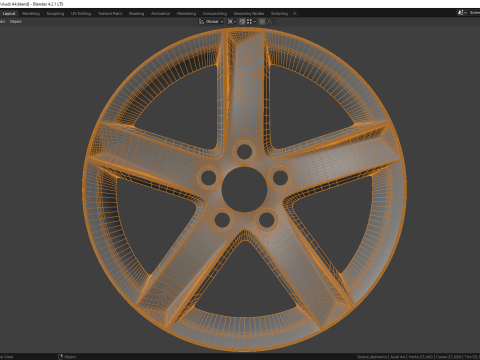Open proportional editing falloff dropdown

[271, 22]
